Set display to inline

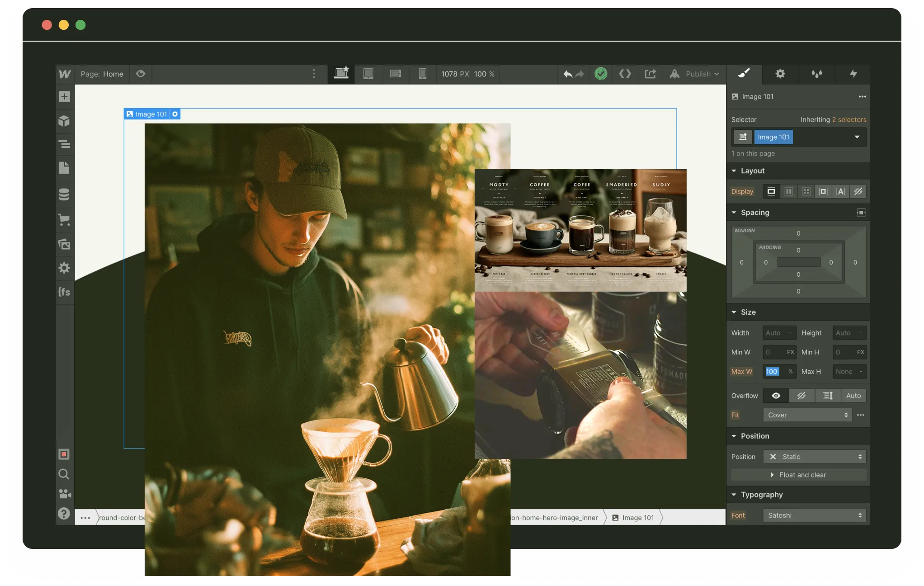click(x=841, y=192)
